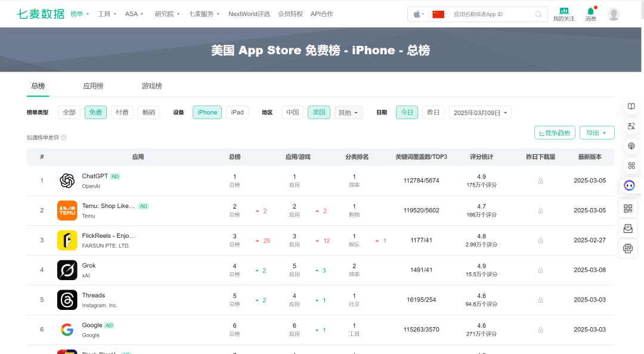Click the lock icon in Threads row
This screenshot has height=354, width=644.
[540, 300]
